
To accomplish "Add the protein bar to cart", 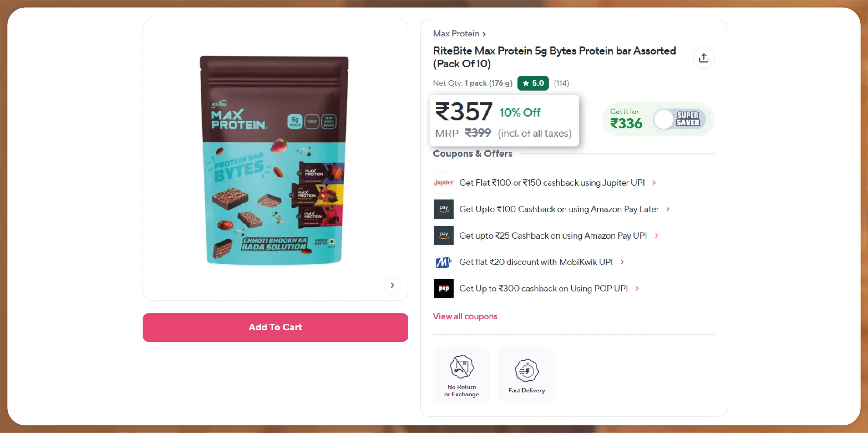I will click(275, 327).
